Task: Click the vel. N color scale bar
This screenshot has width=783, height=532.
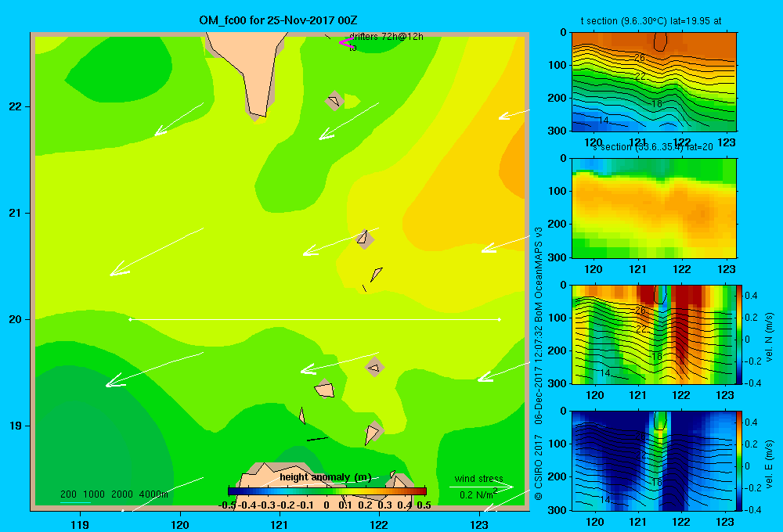Action: 740,334
